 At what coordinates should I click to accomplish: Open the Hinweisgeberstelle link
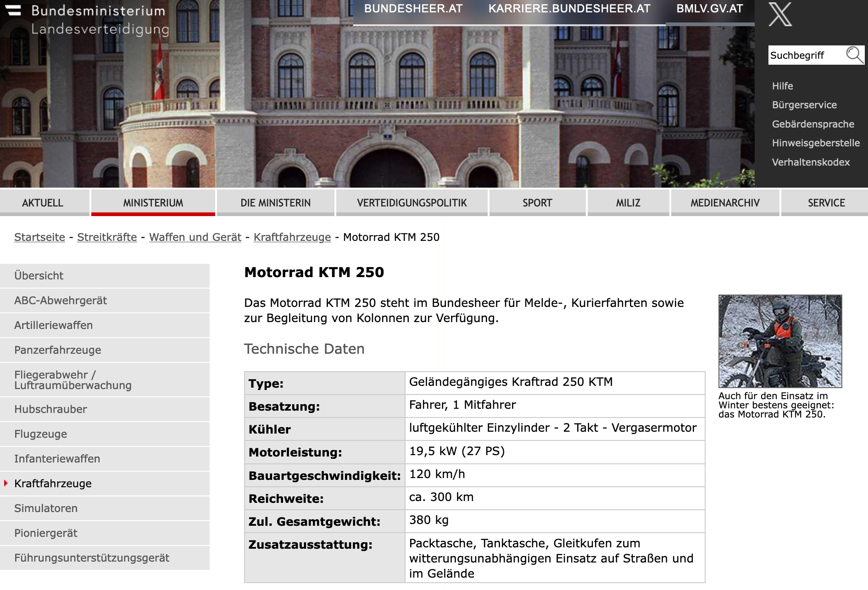coord(816,143)
